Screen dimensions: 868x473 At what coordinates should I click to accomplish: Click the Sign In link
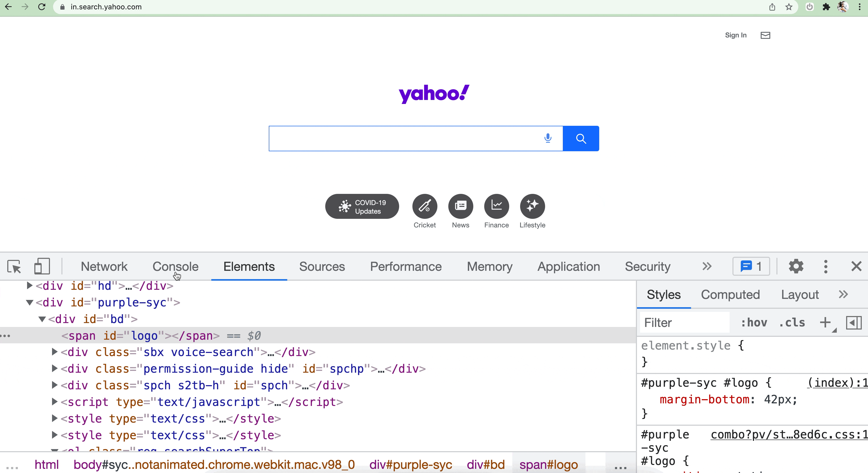[736, 35]
